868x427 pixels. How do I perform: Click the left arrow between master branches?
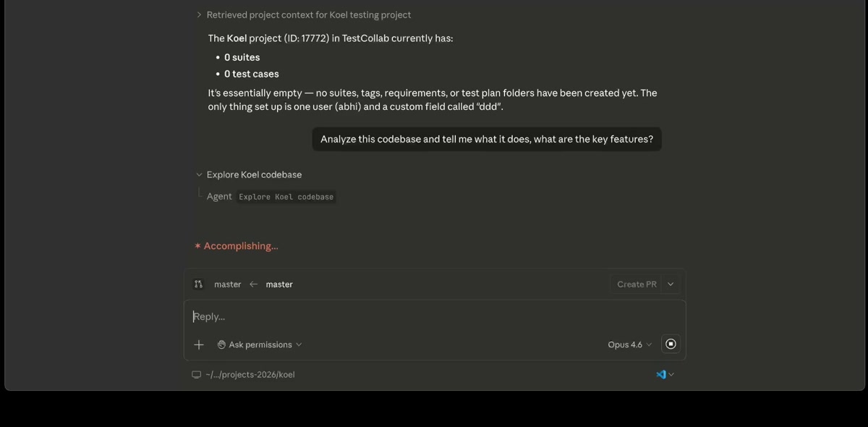click(x=253, y=284)
